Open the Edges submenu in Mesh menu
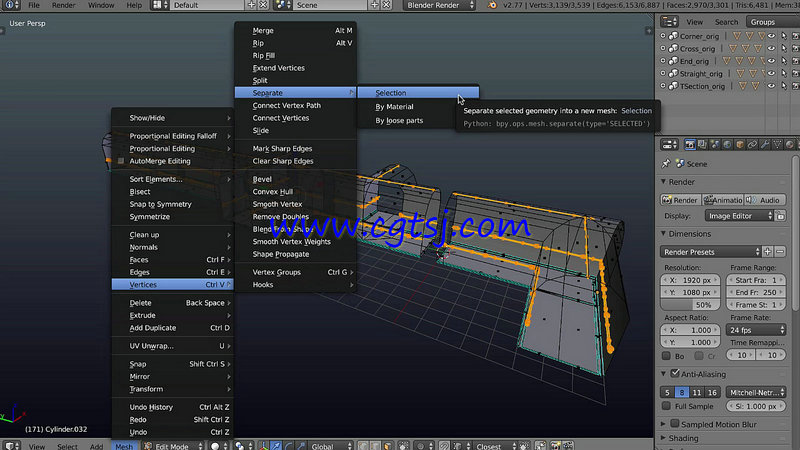 click(172, 272)
